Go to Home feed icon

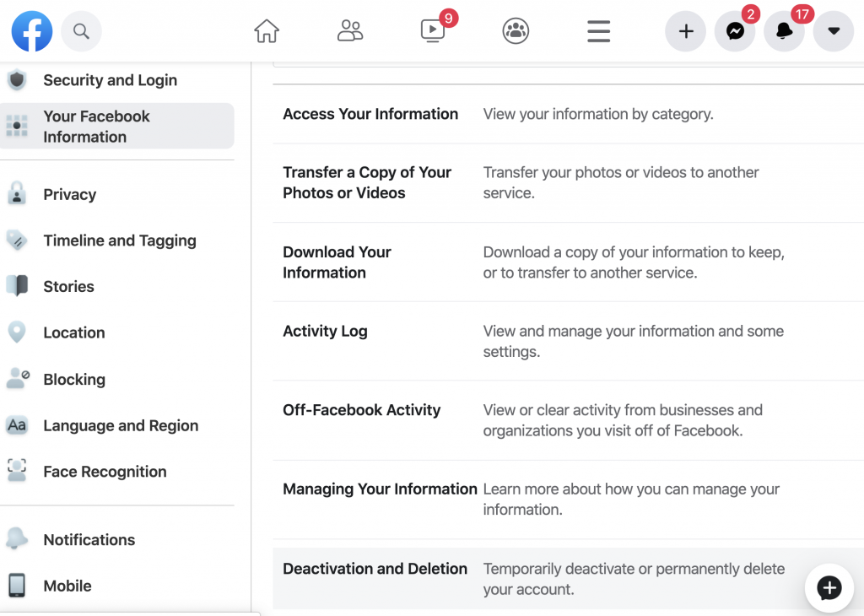coord(267,31)
